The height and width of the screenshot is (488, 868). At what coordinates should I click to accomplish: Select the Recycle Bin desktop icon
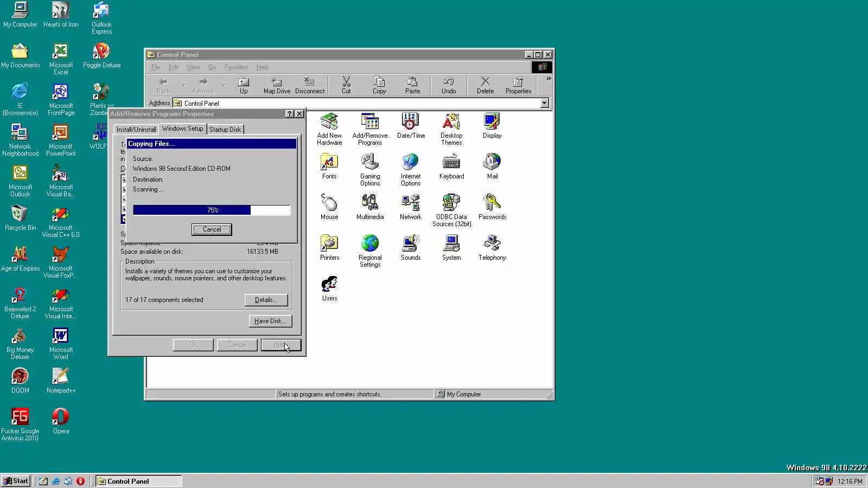tap(20, 218)
